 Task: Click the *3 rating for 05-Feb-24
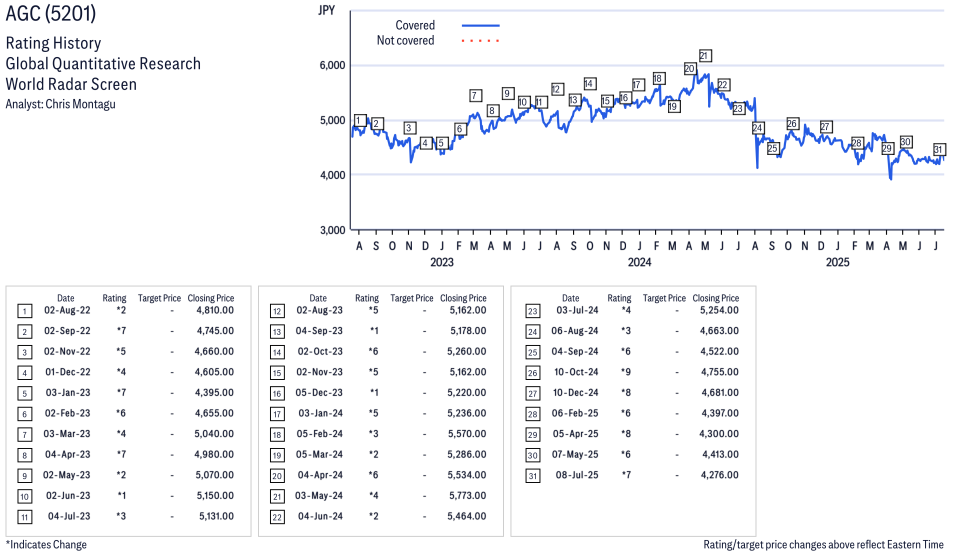(373, 434)
